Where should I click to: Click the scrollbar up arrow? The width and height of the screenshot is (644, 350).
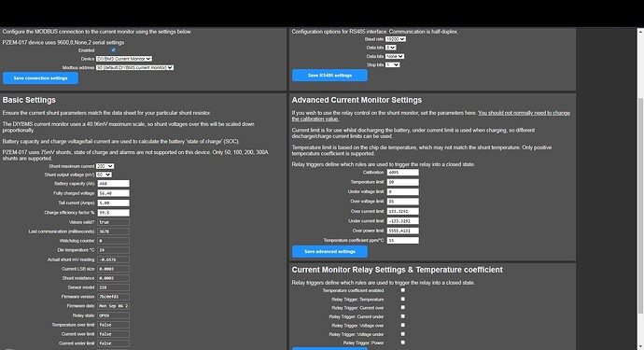pyautogui.click(x=640, y=31)
